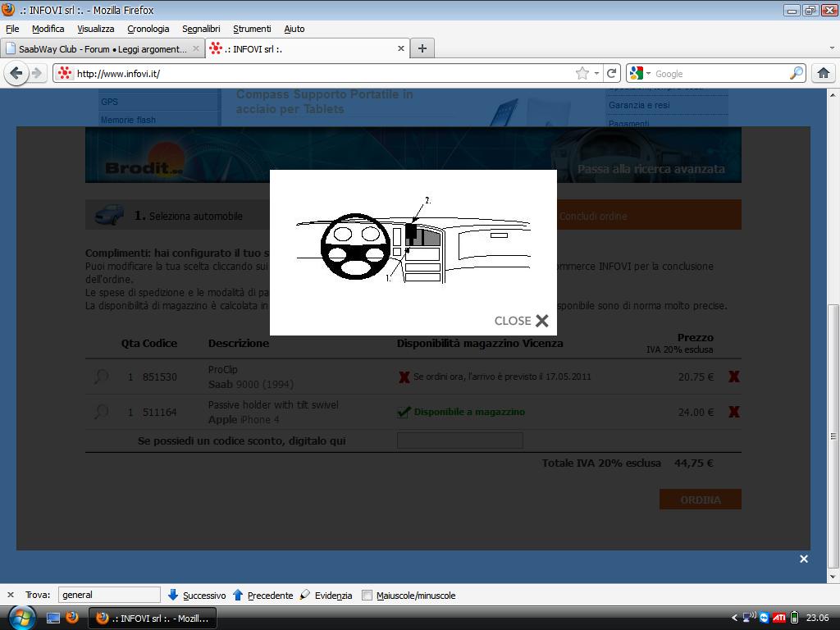Click the battery tray icon
This screenshot has height=630, width=840.
794,618
